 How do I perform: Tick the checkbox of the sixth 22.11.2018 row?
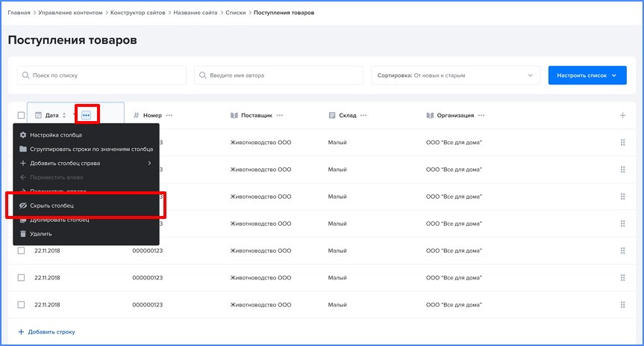tap(21, 278)
